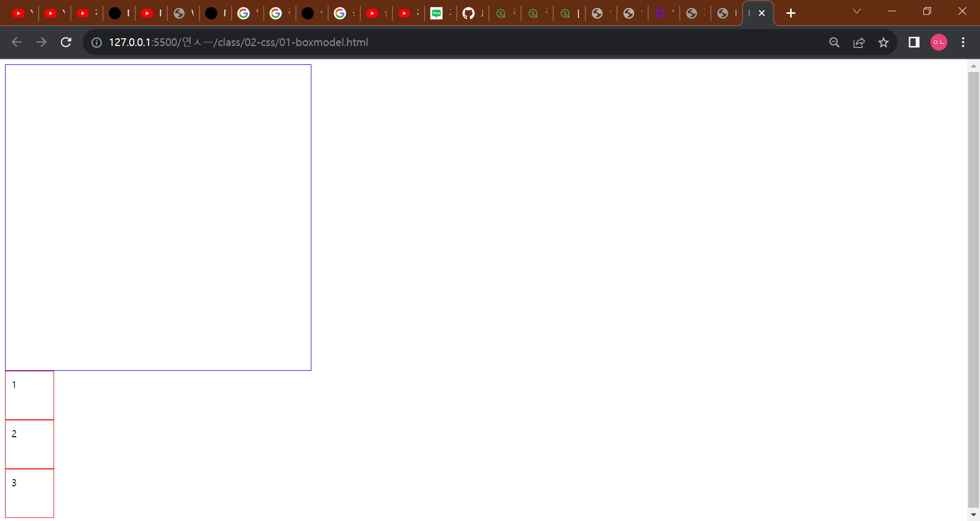Switch to the GitHub tab
The width and height of the screenshot is (980, 521).
473,13
